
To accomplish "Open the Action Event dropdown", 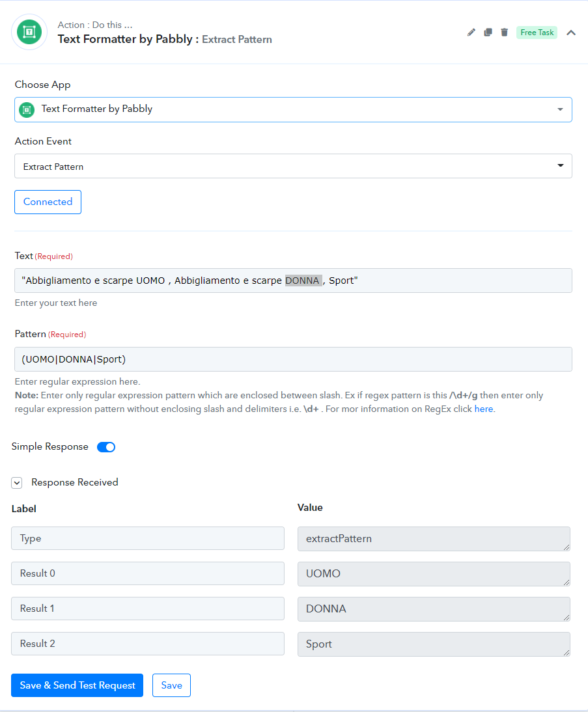I will click(293, 166).
